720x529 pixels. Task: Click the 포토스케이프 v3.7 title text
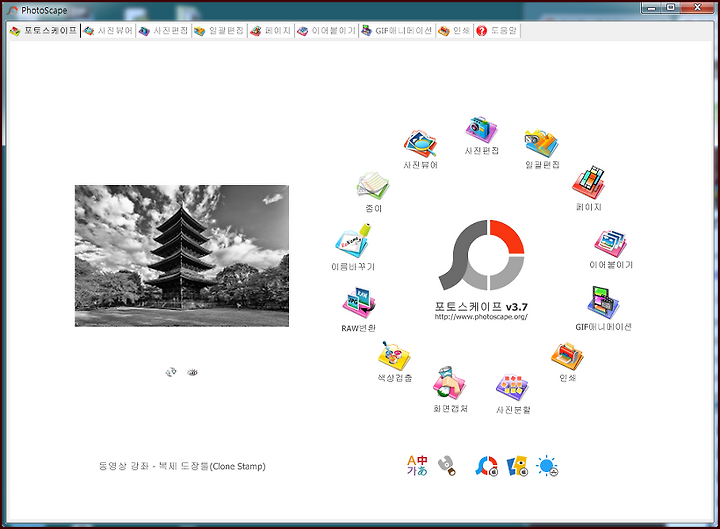tap(481, 306)
